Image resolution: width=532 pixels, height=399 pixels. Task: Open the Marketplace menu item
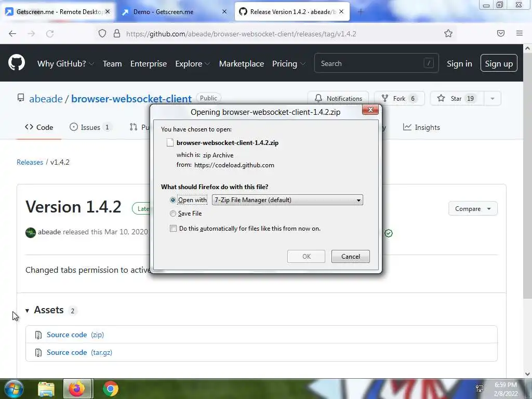[241, 64]
